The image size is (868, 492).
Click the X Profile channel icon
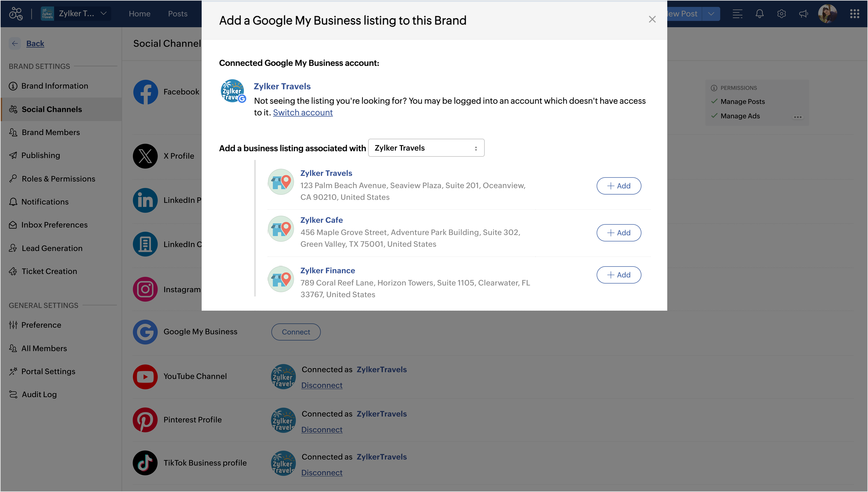[145, 156]
